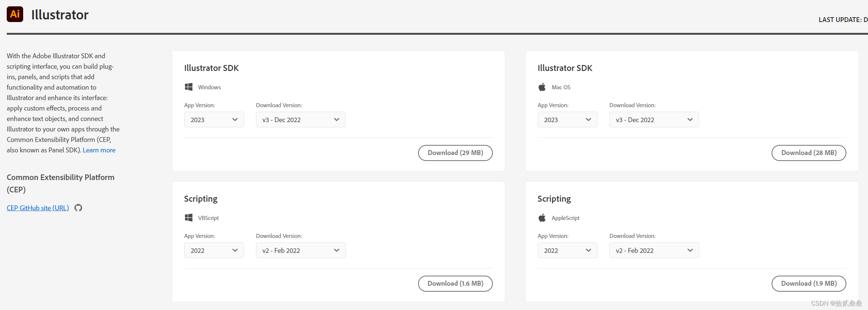Click the Download (28 MB) button
The height and width of the screenshot is (310, 868).
pos(809,153)
